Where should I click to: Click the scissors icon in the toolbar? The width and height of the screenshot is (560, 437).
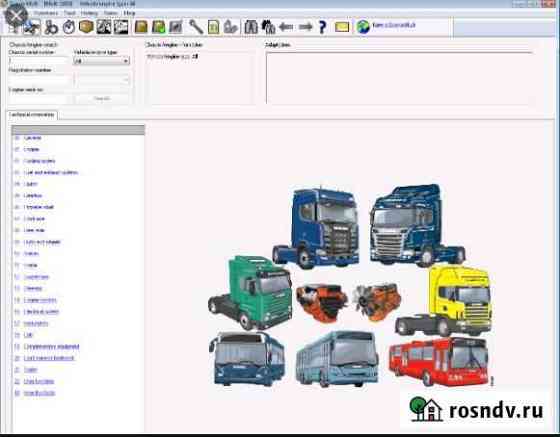(x=51, y=27)
